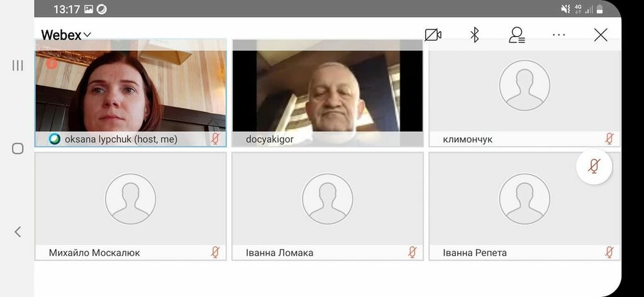
Task: Tap the red recording indicator on host tile
Action: [52, 63]
